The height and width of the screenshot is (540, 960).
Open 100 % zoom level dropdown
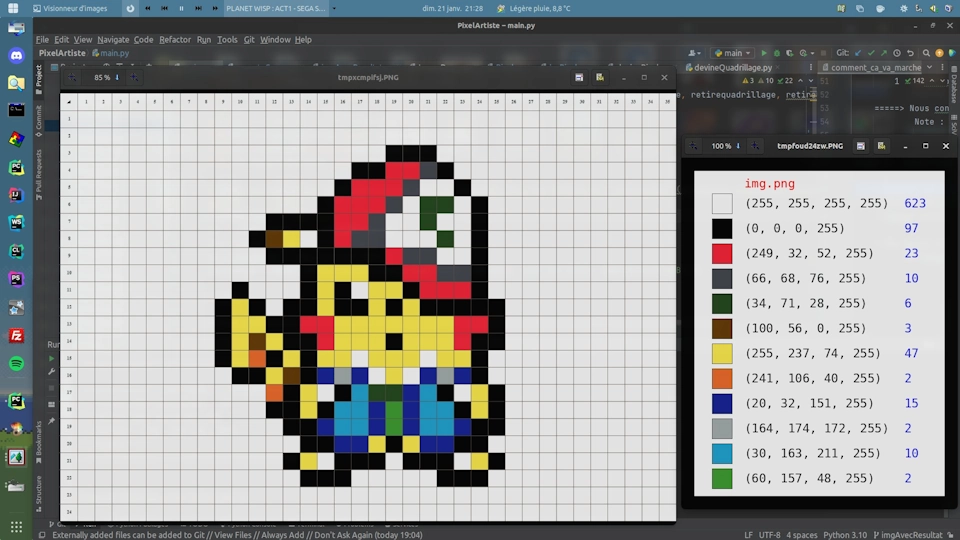click(x=726, y=146)
